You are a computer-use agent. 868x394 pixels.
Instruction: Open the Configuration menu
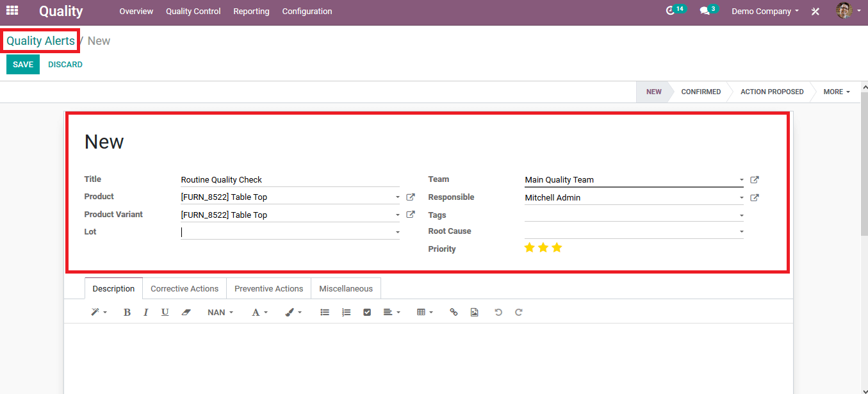click(x=307, y=12)
